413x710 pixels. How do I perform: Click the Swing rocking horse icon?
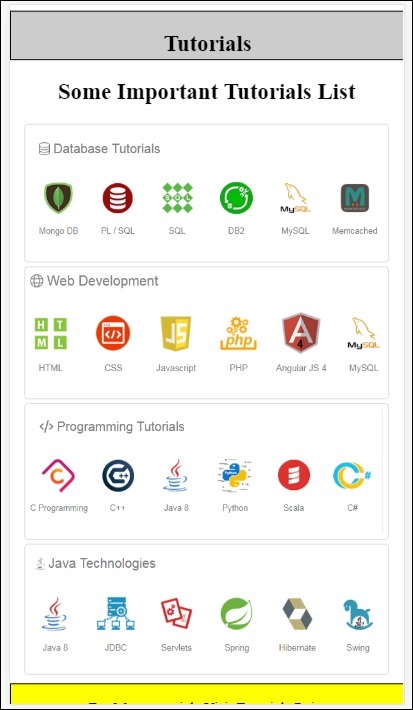coord(358,614)
